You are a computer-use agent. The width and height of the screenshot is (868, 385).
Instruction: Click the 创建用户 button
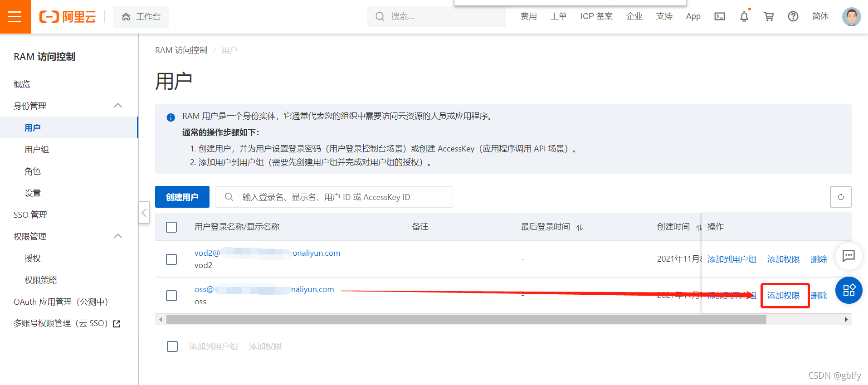click(182, 197)
